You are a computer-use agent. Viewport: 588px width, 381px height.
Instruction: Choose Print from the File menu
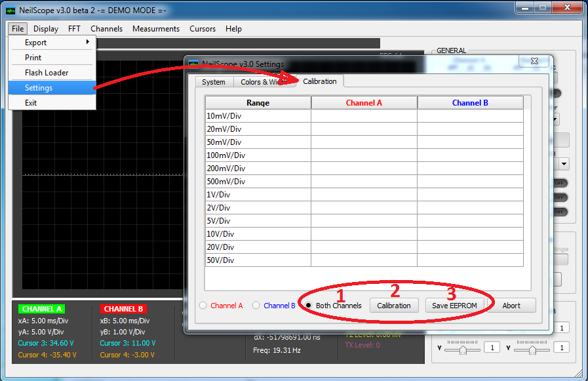coord(52,58)
